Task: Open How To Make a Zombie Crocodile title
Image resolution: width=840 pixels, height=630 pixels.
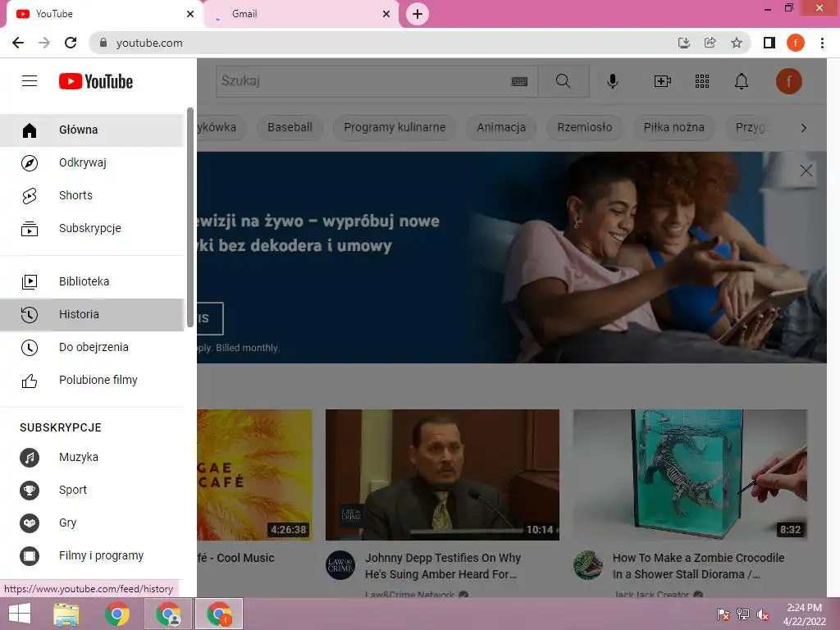Action: click(x=699, y=566)
